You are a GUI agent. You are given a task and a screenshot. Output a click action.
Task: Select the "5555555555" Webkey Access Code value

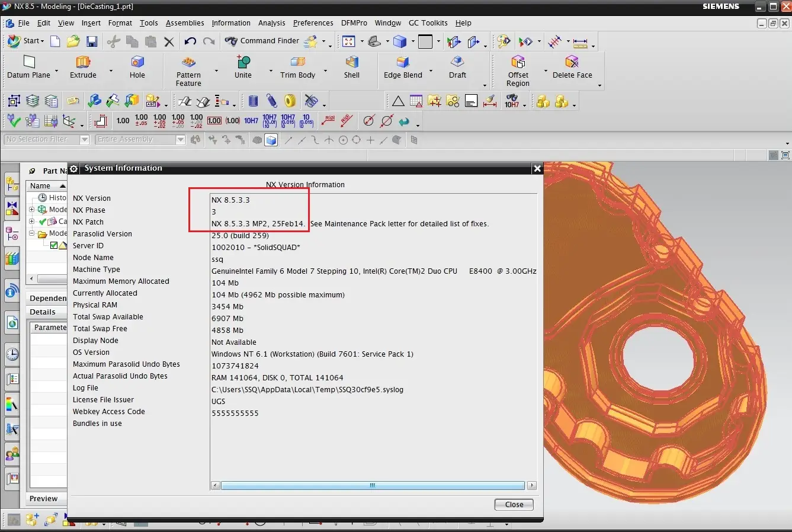235,414
